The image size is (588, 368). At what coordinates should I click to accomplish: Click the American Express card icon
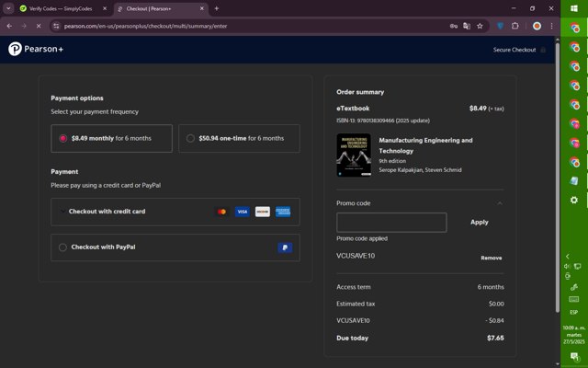283,212
